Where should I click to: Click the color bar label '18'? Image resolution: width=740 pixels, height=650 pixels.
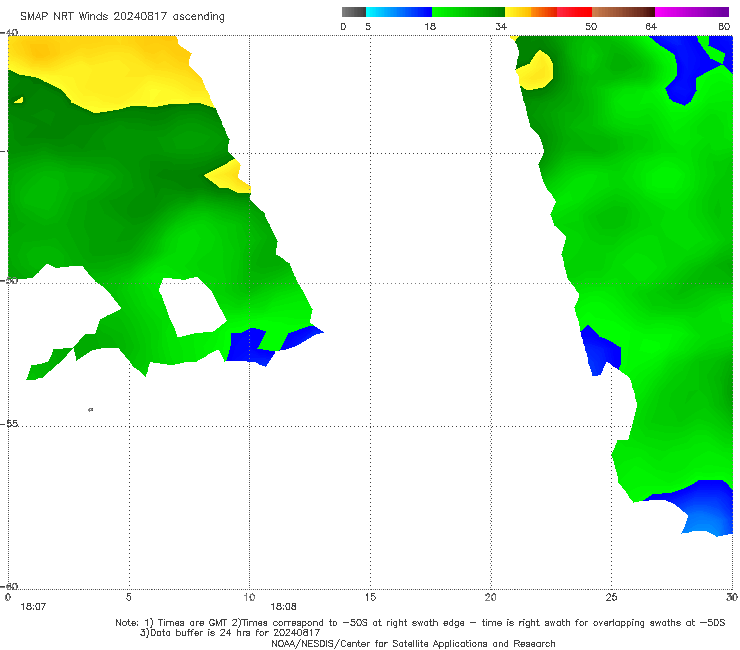[x=430, y=26]
